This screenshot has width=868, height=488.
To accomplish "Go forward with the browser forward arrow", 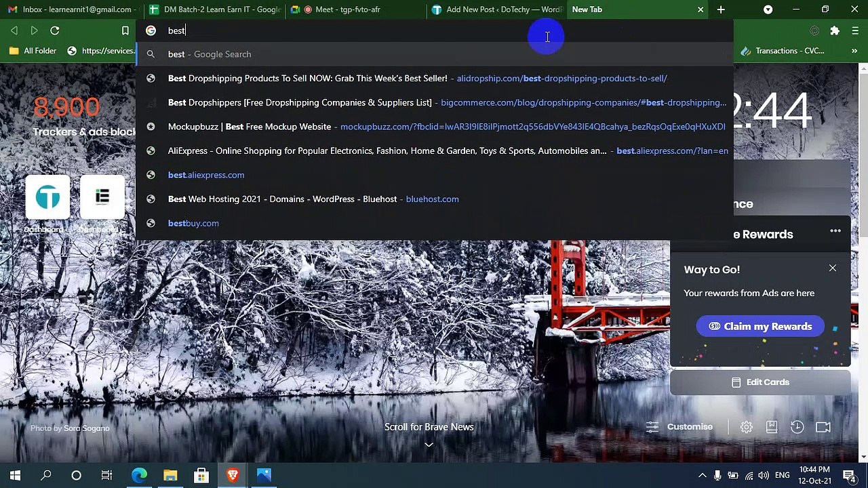I will coord(34,30).
